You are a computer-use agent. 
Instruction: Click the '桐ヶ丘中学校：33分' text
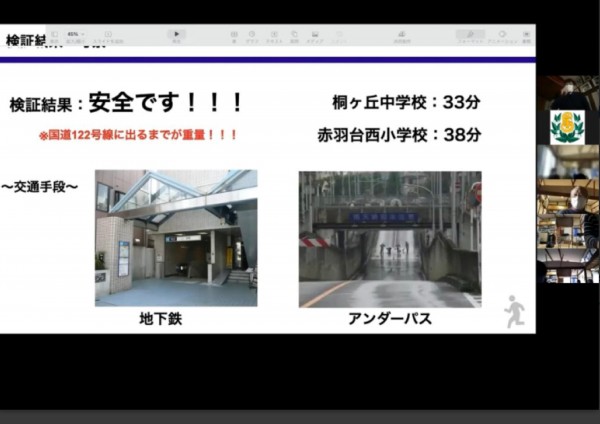[x=406, y=102]
